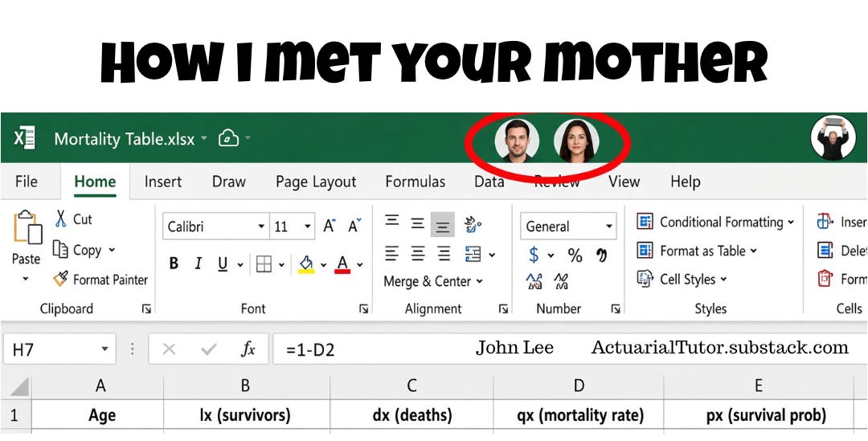Select column B header
Viewport: 868px width, 441px height.
tap(246, 386)
